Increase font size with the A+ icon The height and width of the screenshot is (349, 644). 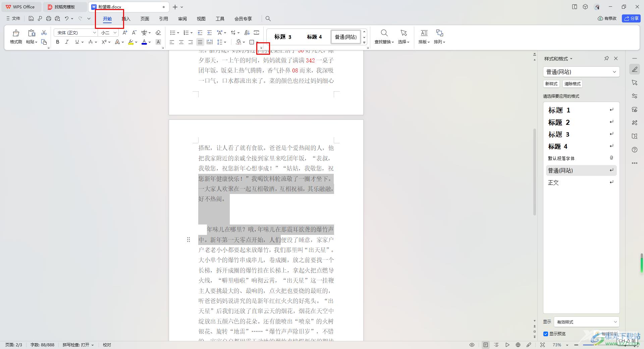[125, 33]
